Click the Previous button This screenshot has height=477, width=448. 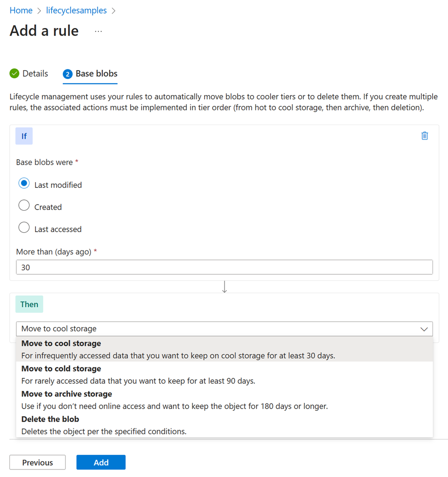[37, 462]
